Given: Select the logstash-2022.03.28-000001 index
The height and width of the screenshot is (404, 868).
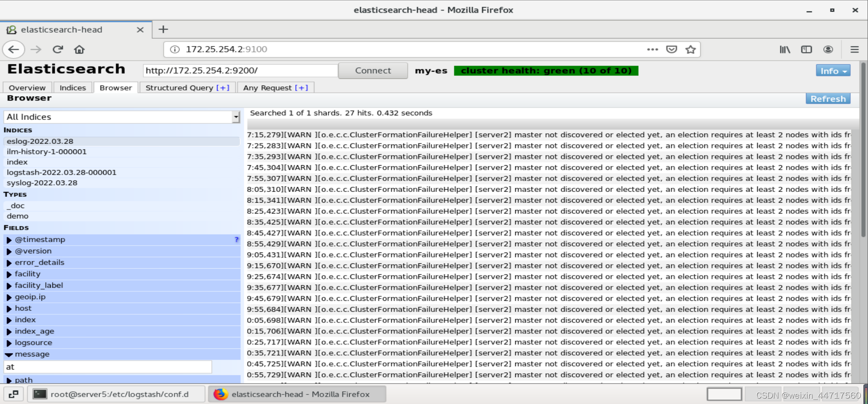Looking at the screenshot, I should pyautogui.click(x=122, y=172).
